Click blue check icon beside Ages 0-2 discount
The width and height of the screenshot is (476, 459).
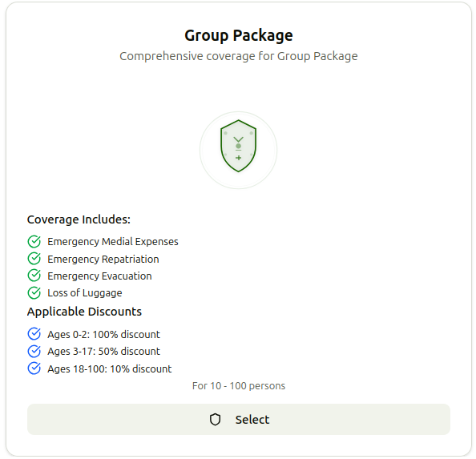(x=34, y=334)
